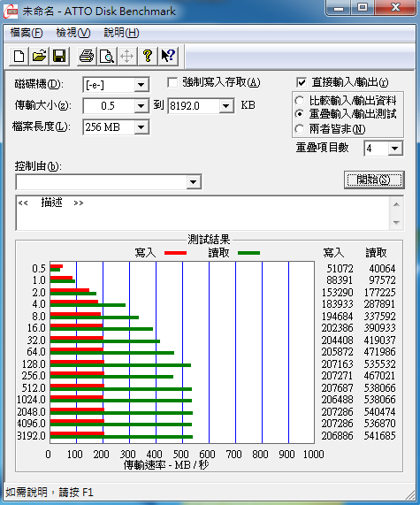Uncheck the 直接輸入/輸出 checkbox
Image resolution: width=420 pixels, height=505 pixels.
[x=302, y=82]
